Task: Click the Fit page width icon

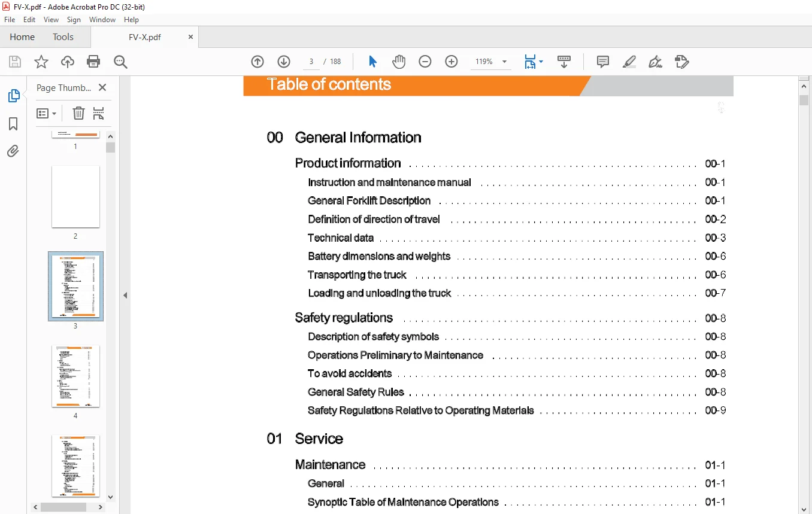Action: click(530, 62)
